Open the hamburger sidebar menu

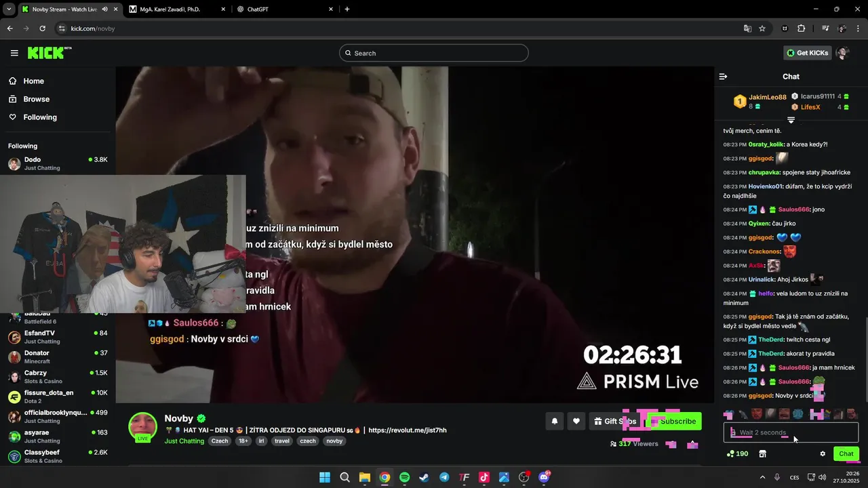(x=14, y=53)
